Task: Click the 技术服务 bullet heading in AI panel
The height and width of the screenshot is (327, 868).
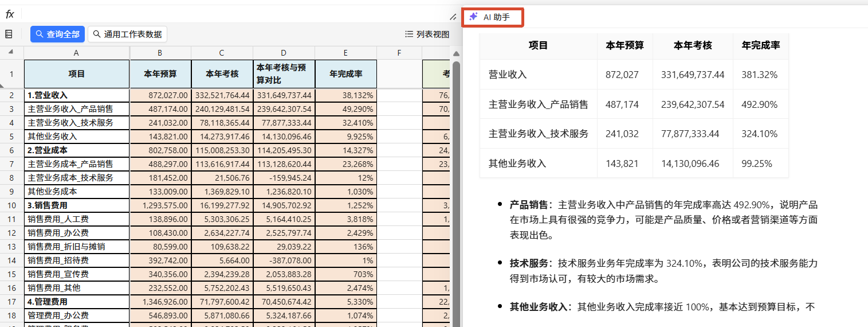Action: pyautogui.click(x=529, y=263)
